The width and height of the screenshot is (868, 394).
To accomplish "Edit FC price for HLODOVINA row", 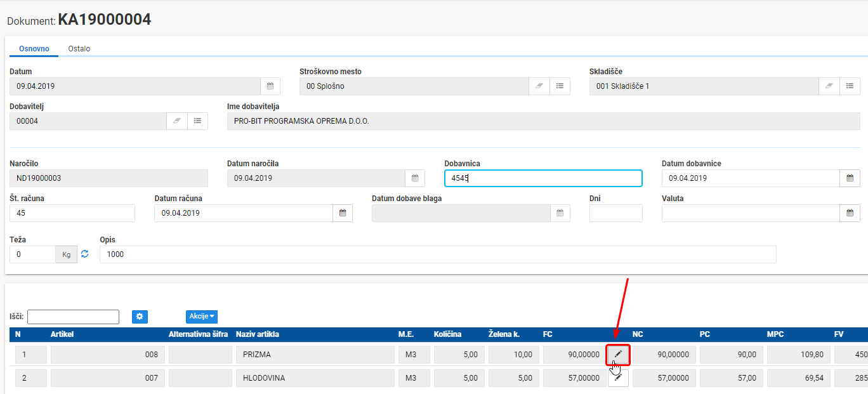I will point(618,378).
